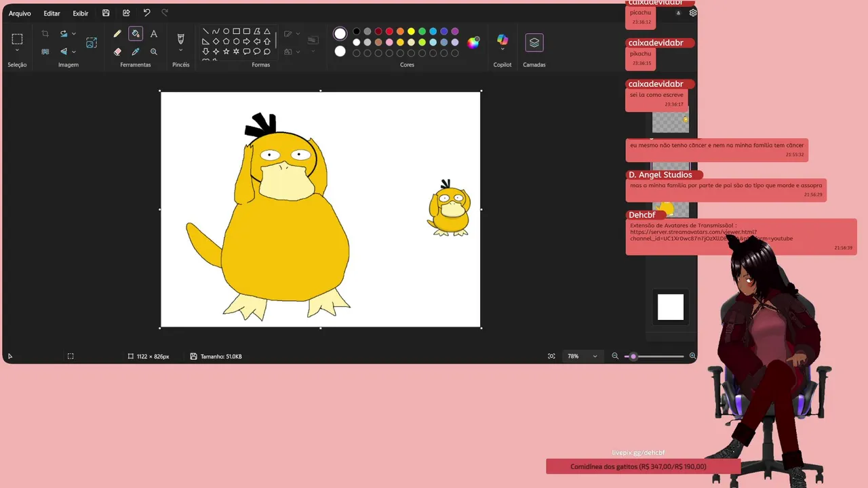Select the Color picker eyedropper tool

point(136,51)
